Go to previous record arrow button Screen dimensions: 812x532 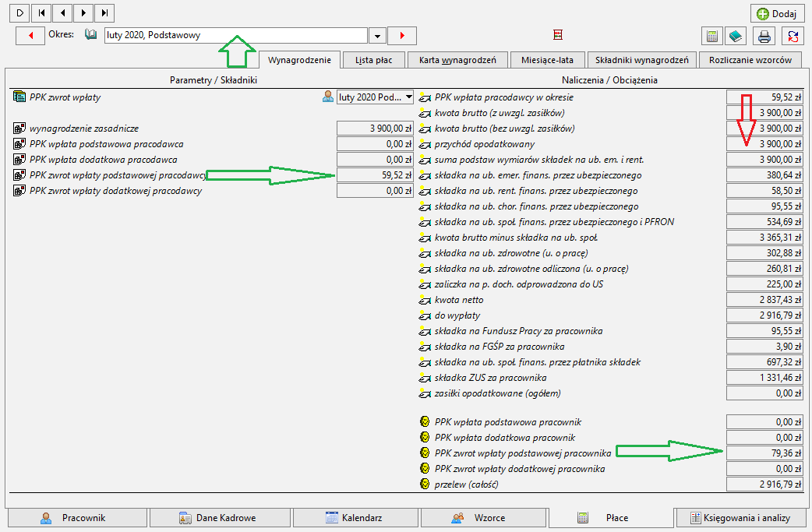[62, 13]
